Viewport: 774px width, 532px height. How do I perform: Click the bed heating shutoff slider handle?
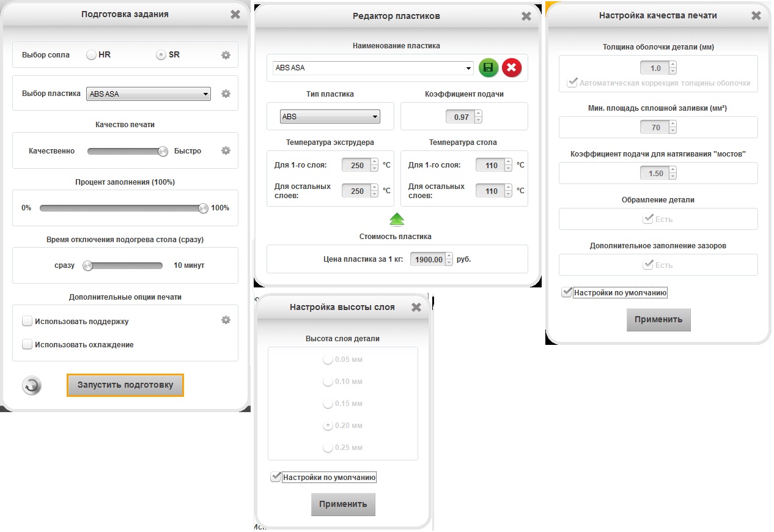(x=87, y=265)
